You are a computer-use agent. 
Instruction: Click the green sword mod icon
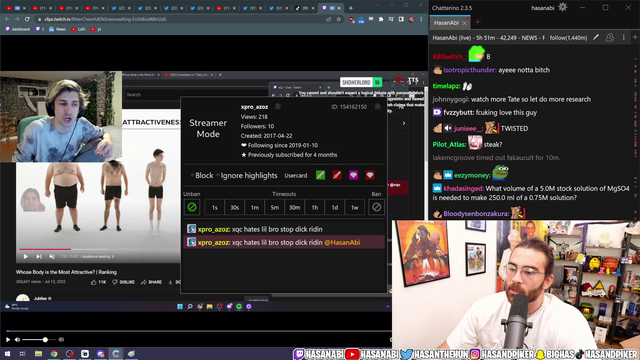click(x=320, y=175)
